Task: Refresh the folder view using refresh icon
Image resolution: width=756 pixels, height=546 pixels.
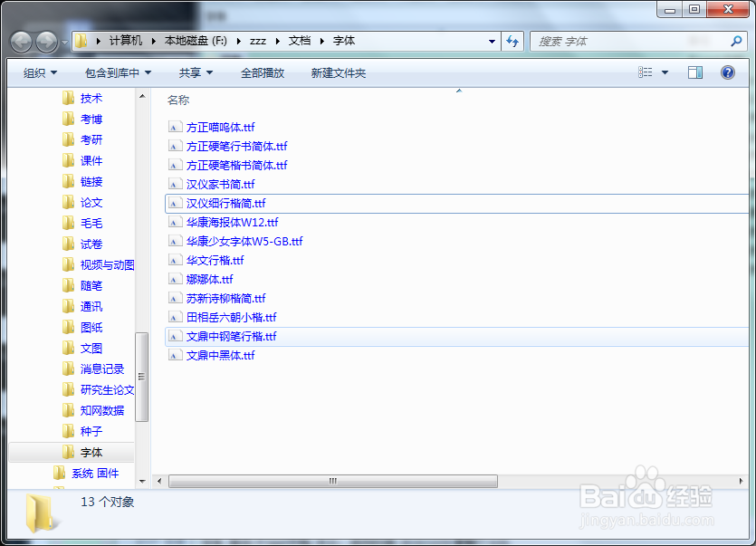Action: pyautogui.click(x=512, y=42)
